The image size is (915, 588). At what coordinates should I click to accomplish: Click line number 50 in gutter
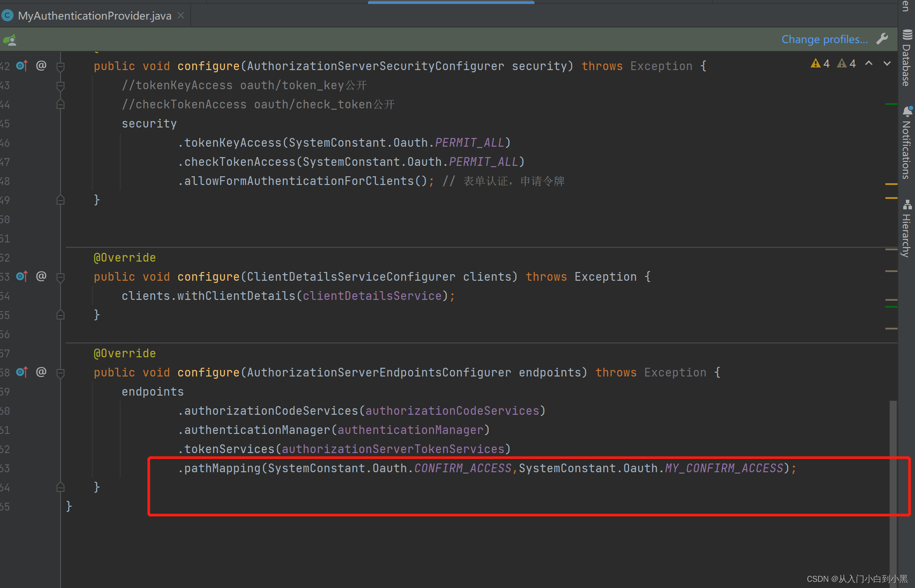(5, 219)
